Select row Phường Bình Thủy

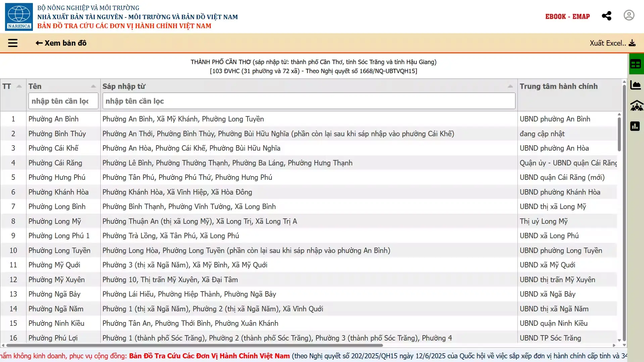[309, 134]
